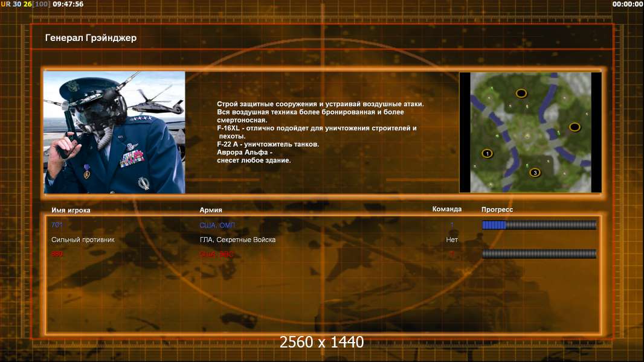Select the empty start marker on the minimap's right side

[575, 127]
